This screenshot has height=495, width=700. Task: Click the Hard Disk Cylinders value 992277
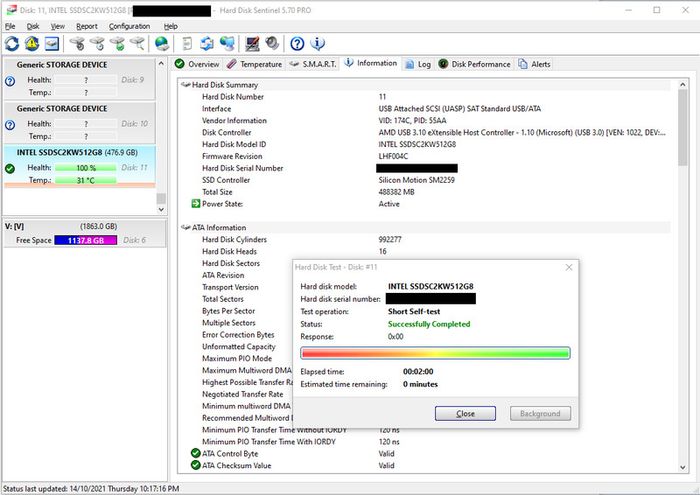[390, 239]
